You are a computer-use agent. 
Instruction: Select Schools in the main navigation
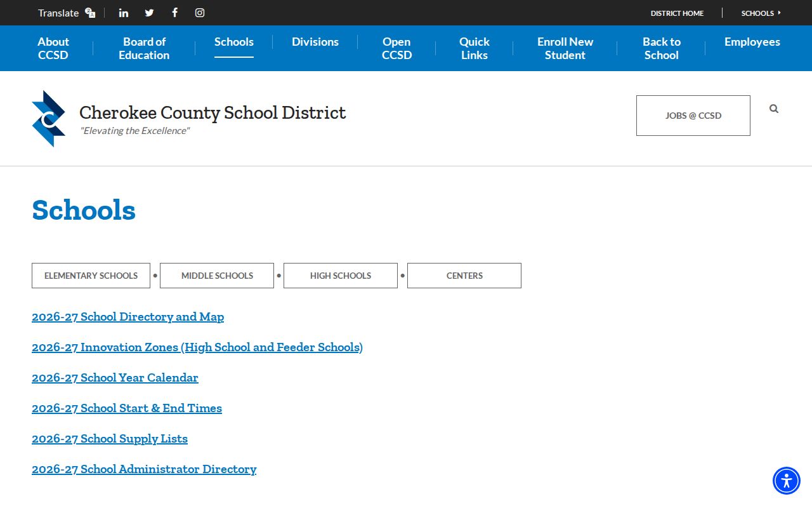pyautogui.click(x=234, y=42)
